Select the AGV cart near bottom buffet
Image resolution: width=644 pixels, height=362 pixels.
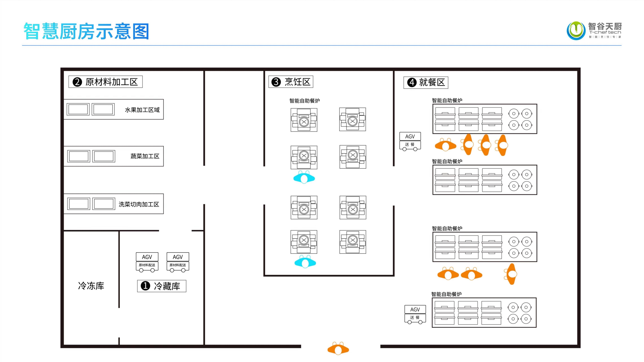pos(415,314)
